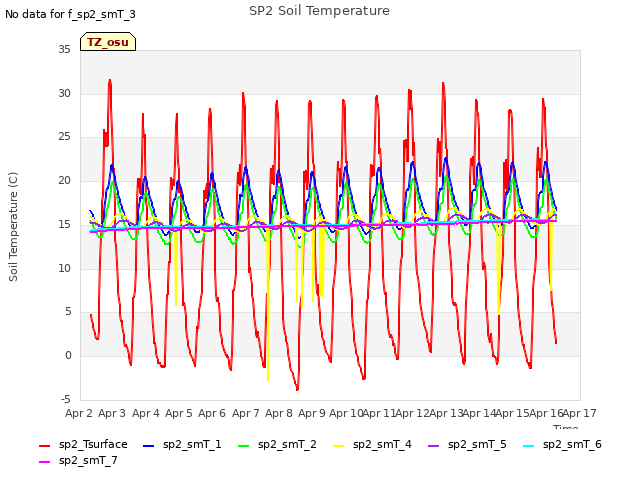Click the red sp2_Tsurface legend swatch
This screenshot has height=480, width=640.
tap(44, 446)
